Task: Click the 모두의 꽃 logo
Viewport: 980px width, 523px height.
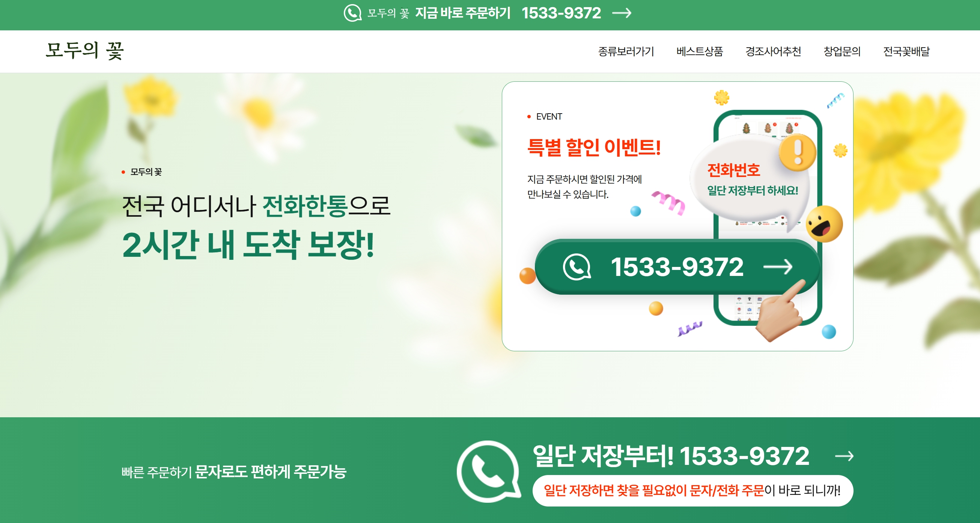Action: [x=85, y=51]
